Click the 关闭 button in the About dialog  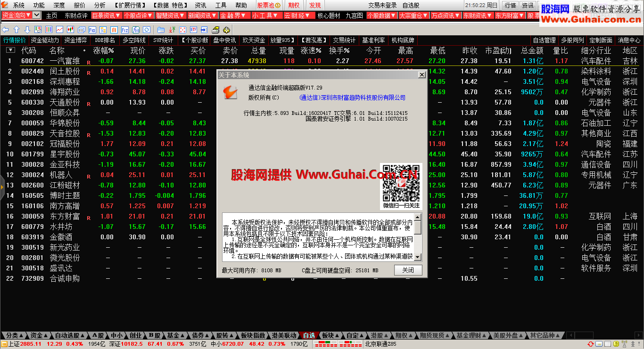click(x=408, y=270)
